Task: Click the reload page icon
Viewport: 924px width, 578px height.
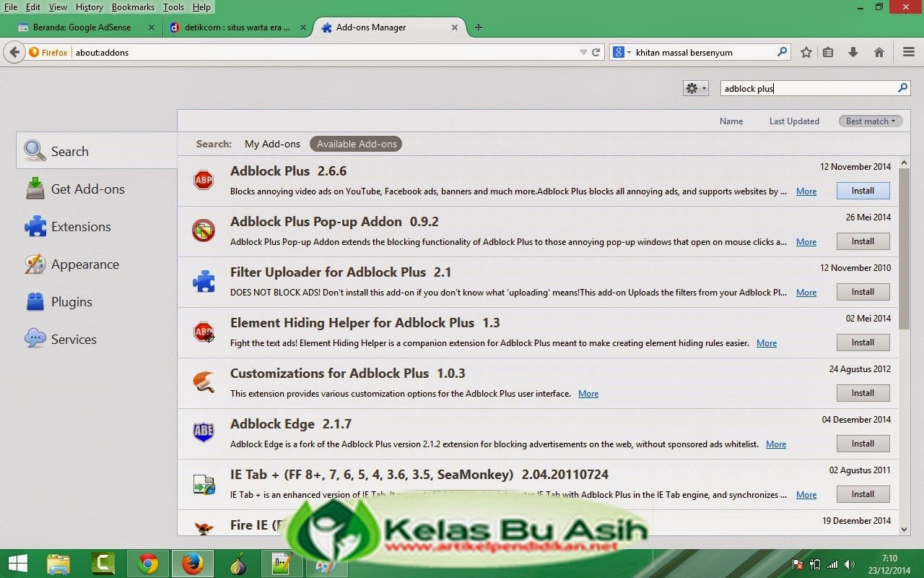Action: pyautogui.click(x=596, y=52)
